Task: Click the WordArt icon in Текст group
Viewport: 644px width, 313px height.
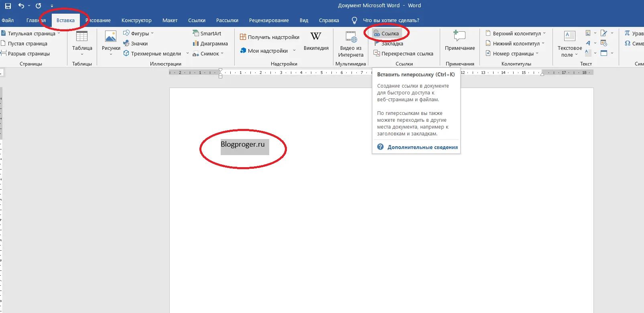Action: (588, 43)
